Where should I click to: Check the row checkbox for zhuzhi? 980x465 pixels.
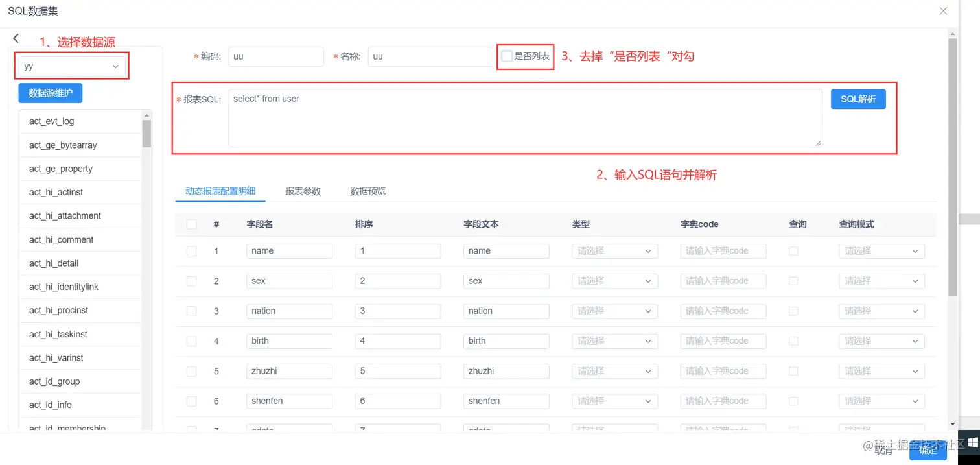click(x=191, y=371)
